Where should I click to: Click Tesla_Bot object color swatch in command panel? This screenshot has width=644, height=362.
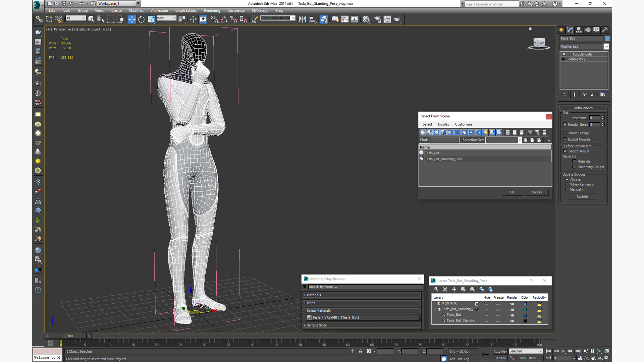607,39
